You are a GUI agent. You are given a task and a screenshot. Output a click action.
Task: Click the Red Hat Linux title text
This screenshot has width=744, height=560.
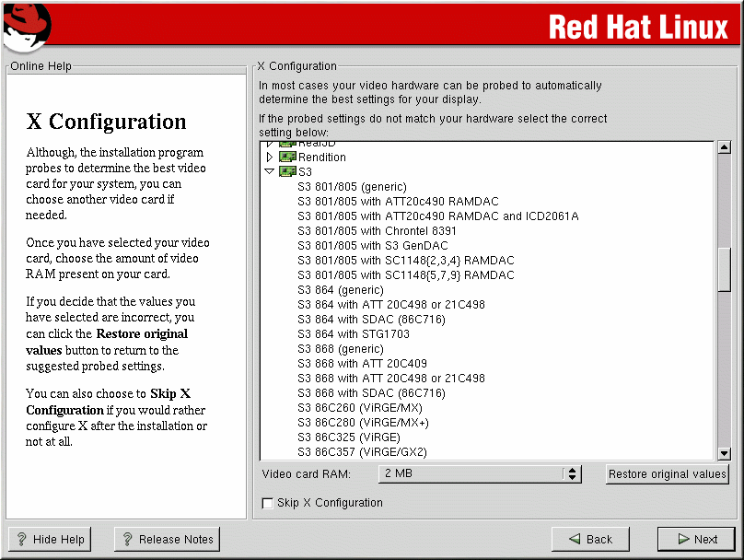(638, 28)
